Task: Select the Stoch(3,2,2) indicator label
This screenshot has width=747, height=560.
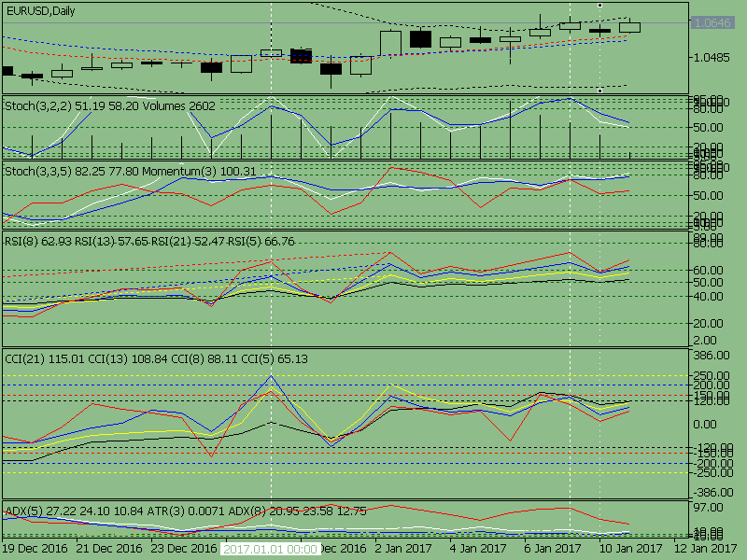Action: click(36, 105)
